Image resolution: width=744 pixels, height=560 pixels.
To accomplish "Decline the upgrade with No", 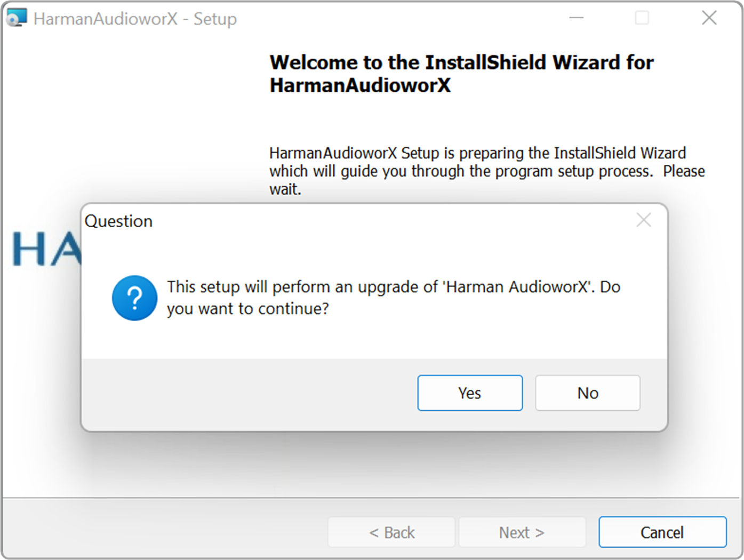I will [588, 393].
